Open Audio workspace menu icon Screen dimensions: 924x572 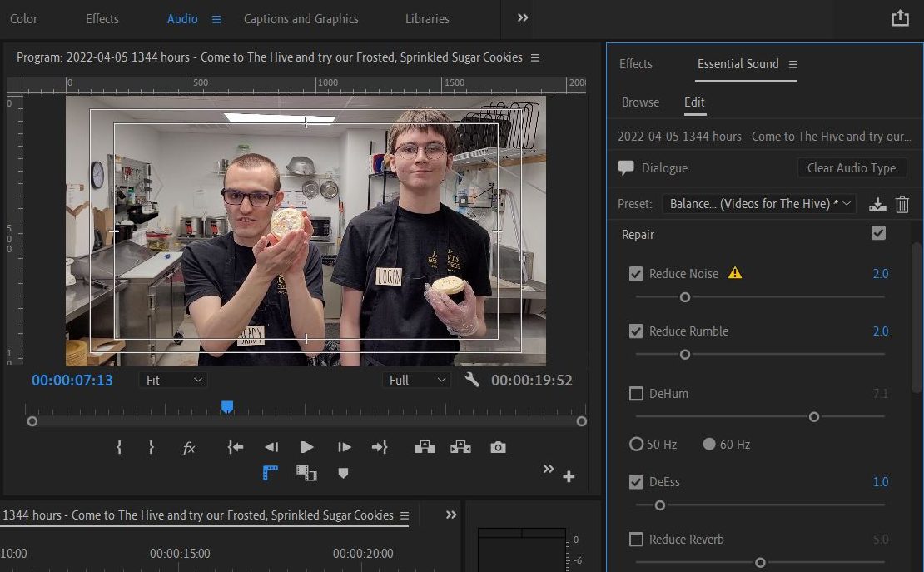(216, 19)
